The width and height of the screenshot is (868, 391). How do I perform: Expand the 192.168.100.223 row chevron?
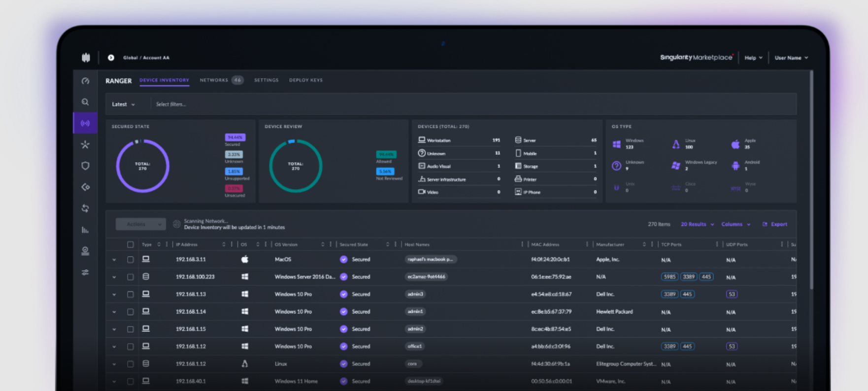(x=114, y=277)
